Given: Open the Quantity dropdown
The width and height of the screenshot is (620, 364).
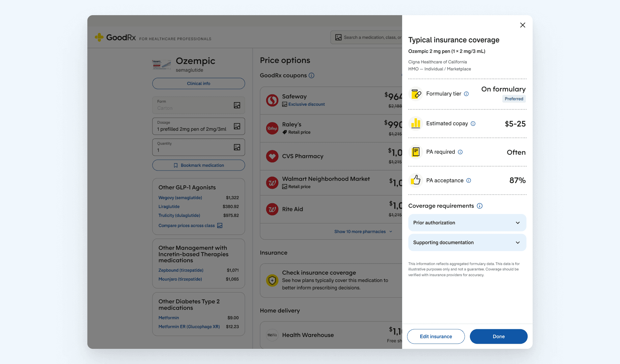Looking at the screenshot, I should click(199, 147).
